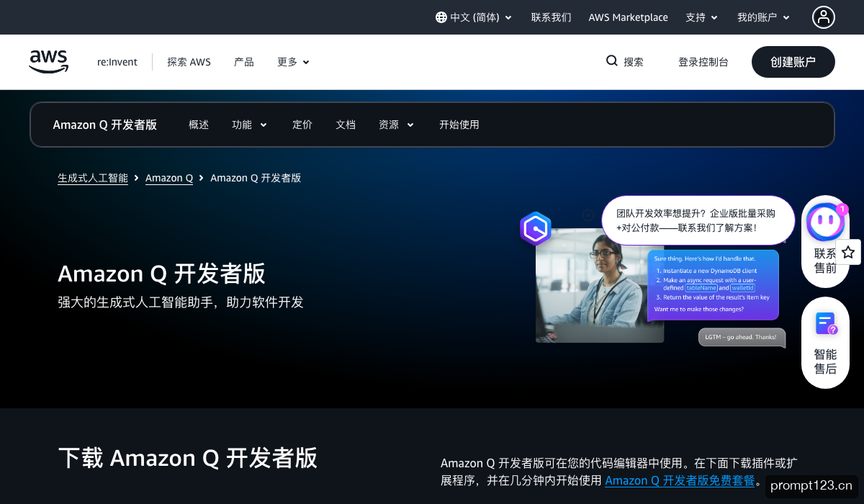Go to the 文档 tab
This screenshot has width=864, height=504.
(346, 125)
